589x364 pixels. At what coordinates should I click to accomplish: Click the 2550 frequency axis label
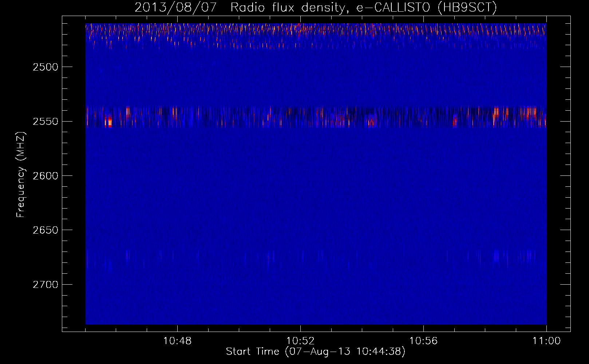[x=46, y=121]
